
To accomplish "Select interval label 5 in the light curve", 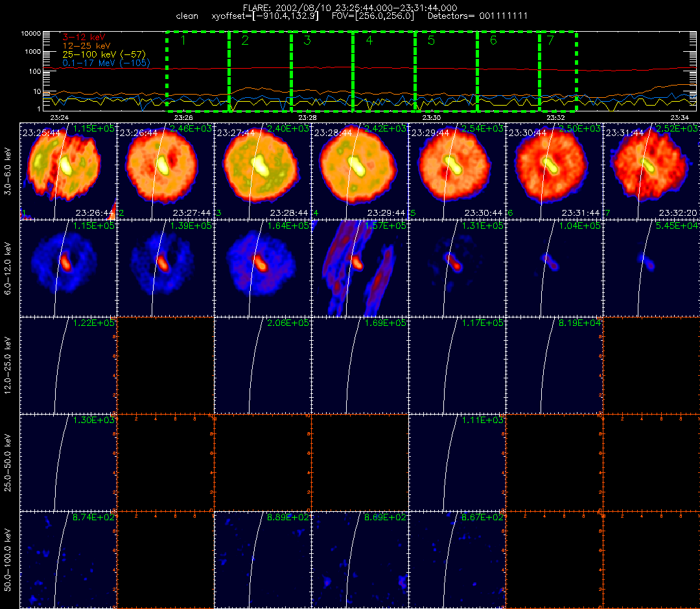I will (x=431, y=40).
